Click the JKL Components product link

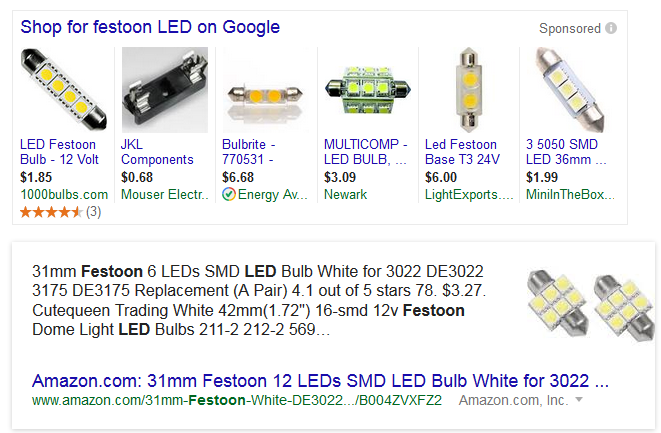[157, 152]
